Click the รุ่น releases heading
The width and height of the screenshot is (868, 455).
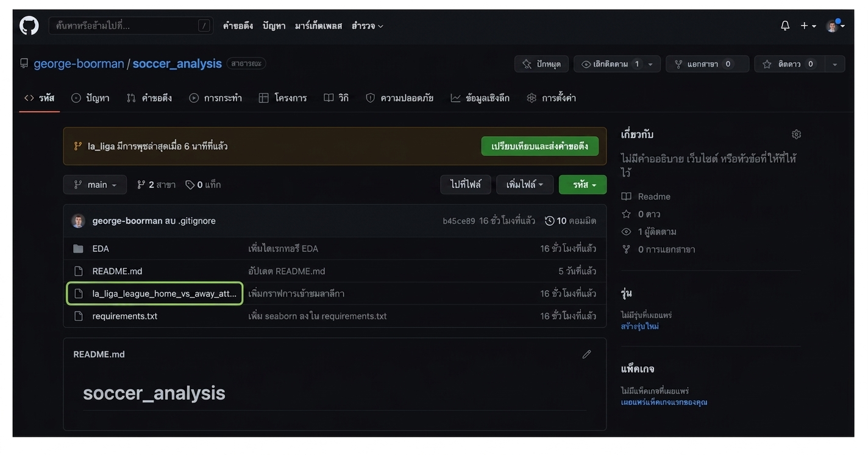[626, 293]
